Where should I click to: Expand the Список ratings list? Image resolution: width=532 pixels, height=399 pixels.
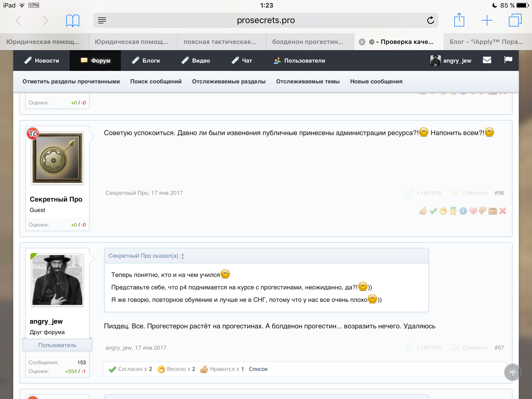(x=258, y=369)
